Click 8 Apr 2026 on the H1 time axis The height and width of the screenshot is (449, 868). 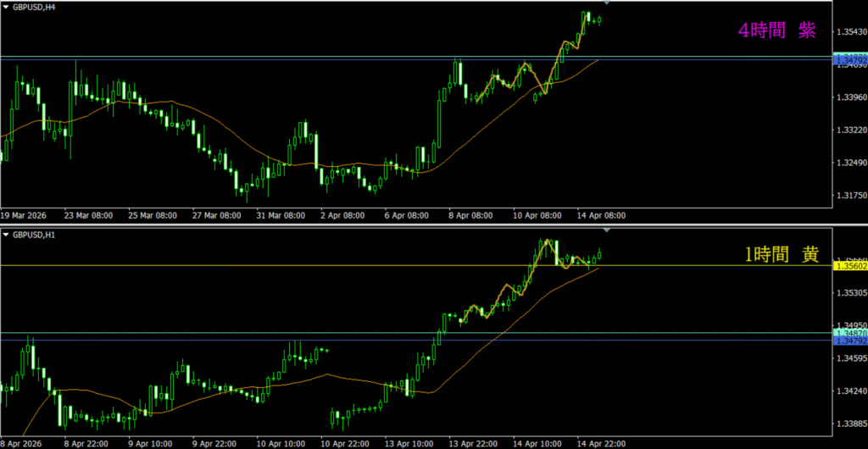coord(23,442)
